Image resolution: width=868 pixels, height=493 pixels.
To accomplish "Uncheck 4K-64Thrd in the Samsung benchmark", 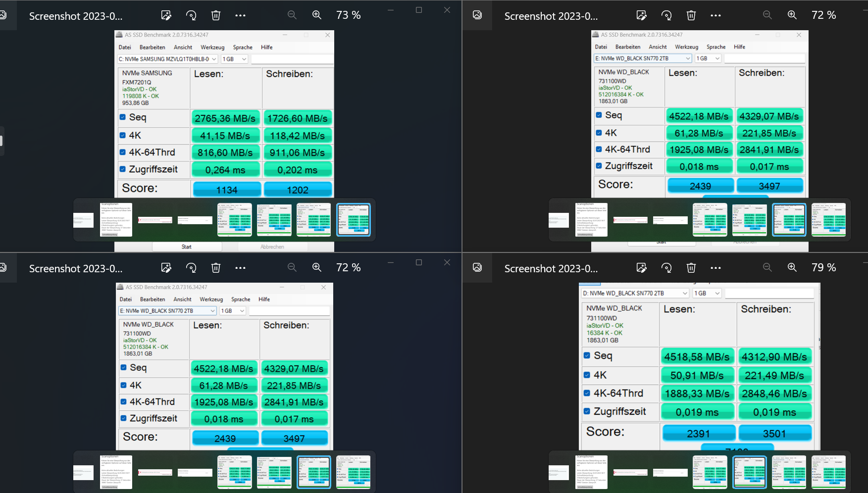I will click(x=122, y=152).
